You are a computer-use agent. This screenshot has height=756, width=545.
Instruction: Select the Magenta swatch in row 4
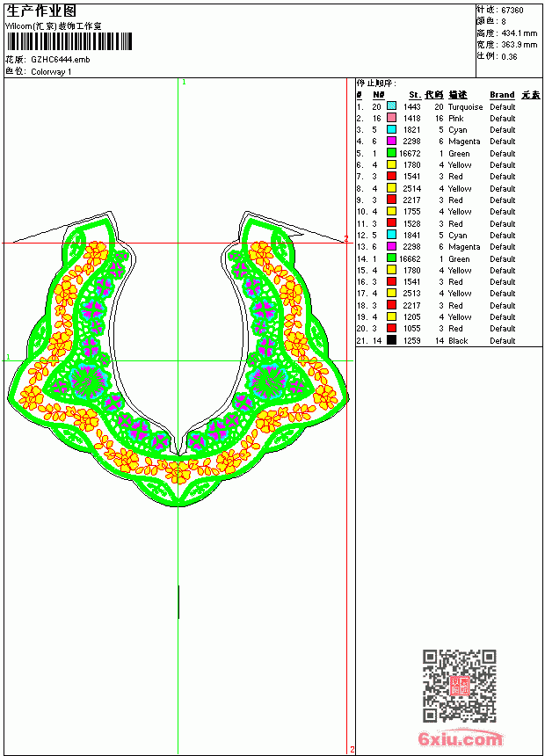point(392,141)
